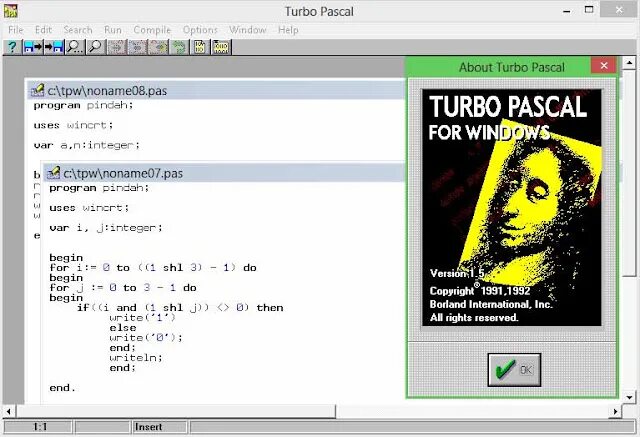Viewport: 640px width, 437px height.
Task: Click the c:\tpw\noname07.pas window title bar
Action: (224, 173)
